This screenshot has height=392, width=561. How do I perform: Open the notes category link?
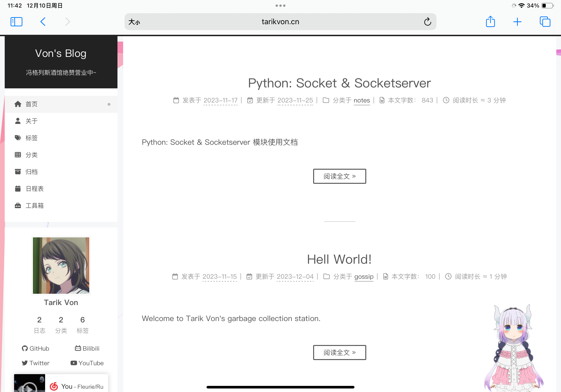(x=362, y=100)
